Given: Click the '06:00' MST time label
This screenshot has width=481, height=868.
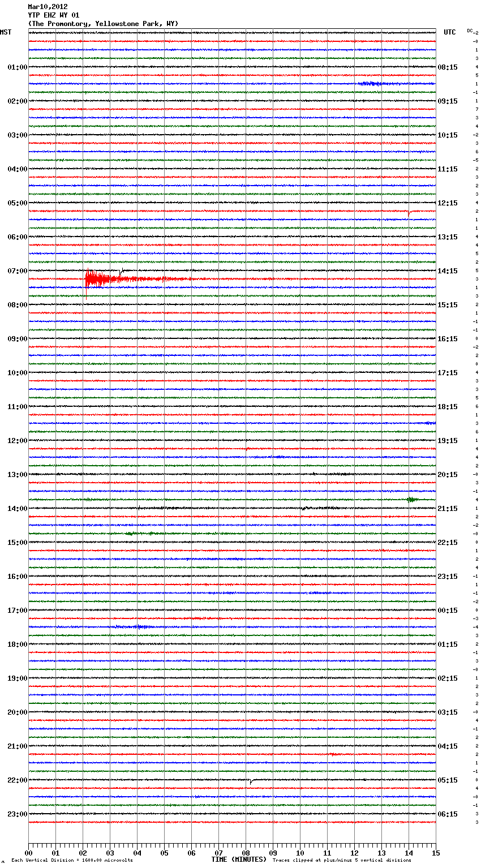Looking at the screenshot, I should coord(18,237).
